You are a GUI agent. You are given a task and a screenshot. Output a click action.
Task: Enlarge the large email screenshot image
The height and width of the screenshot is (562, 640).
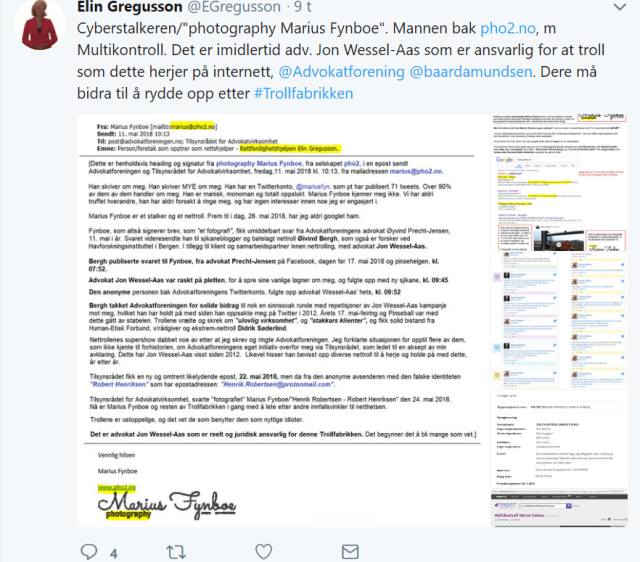(x=283, y=321)
